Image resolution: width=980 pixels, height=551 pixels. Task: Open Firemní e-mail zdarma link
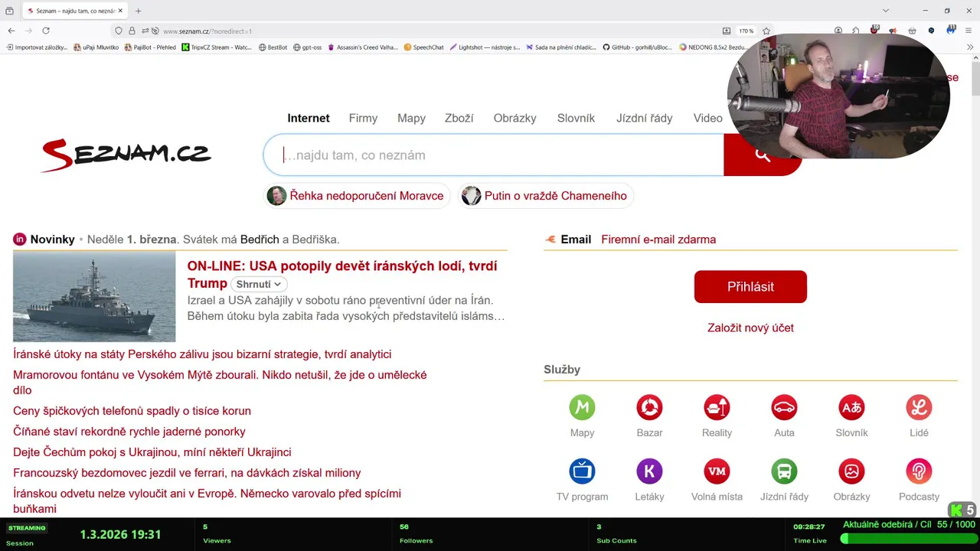click(x=658, y=240)
